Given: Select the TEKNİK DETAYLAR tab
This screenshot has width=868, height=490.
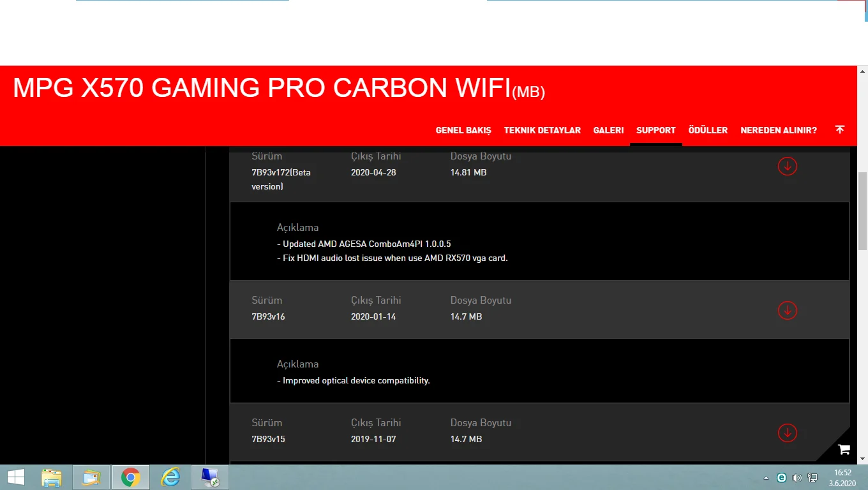Looking at the screenshot, I should click(542, 130).
